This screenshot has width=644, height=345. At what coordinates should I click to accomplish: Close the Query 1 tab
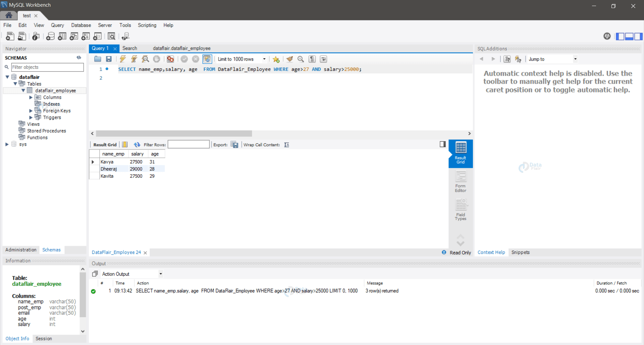115,49
